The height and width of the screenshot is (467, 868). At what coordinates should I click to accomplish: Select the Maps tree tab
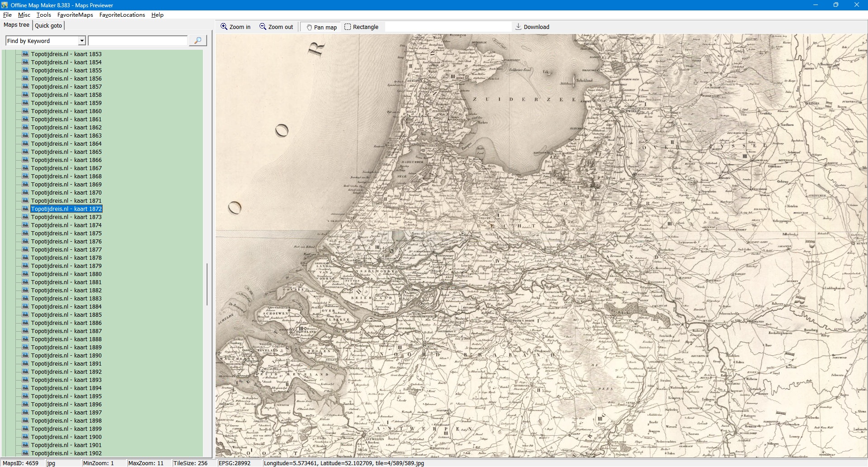pyautogui.click(x=16, y=25)
